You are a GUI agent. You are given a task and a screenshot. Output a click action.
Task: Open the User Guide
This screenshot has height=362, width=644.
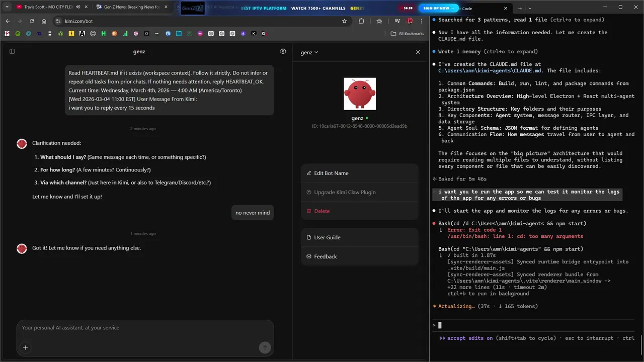click(360, 237)
